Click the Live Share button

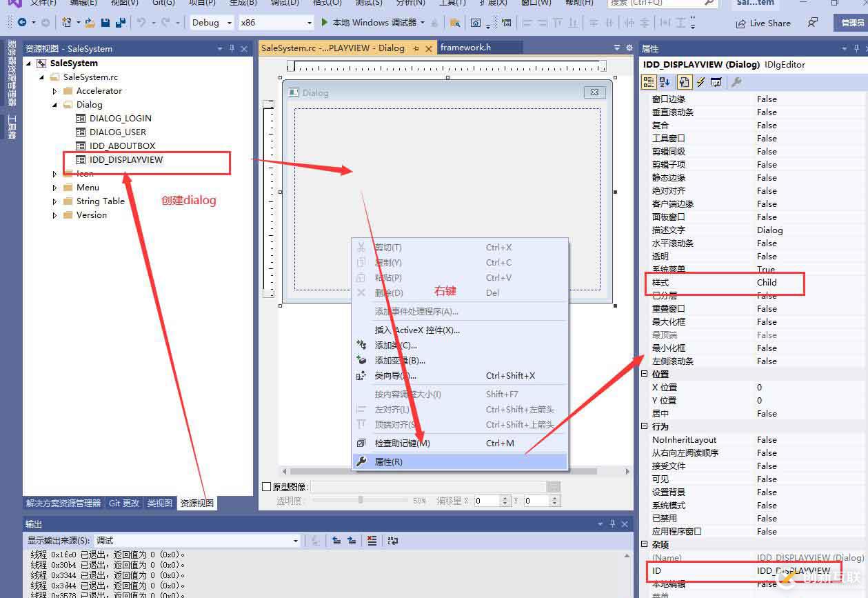click(763, 23)
